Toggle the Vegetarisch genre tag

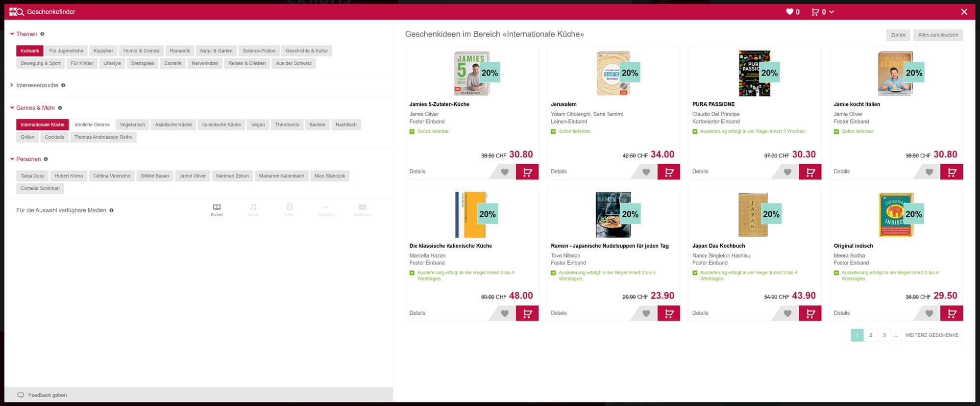click(132, 125)
